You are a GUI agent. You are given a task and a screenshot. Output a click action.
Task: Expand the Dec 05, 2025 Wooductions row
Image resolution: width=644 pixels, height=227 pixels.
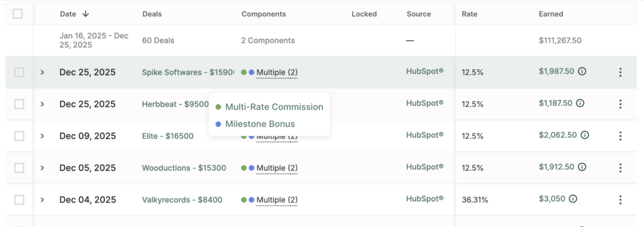42,168
